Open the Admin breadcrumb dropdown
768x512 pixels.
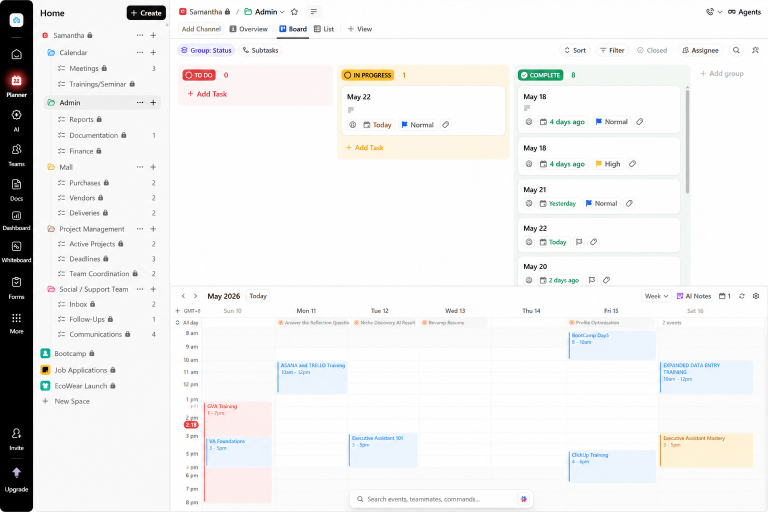coord(282,12)
